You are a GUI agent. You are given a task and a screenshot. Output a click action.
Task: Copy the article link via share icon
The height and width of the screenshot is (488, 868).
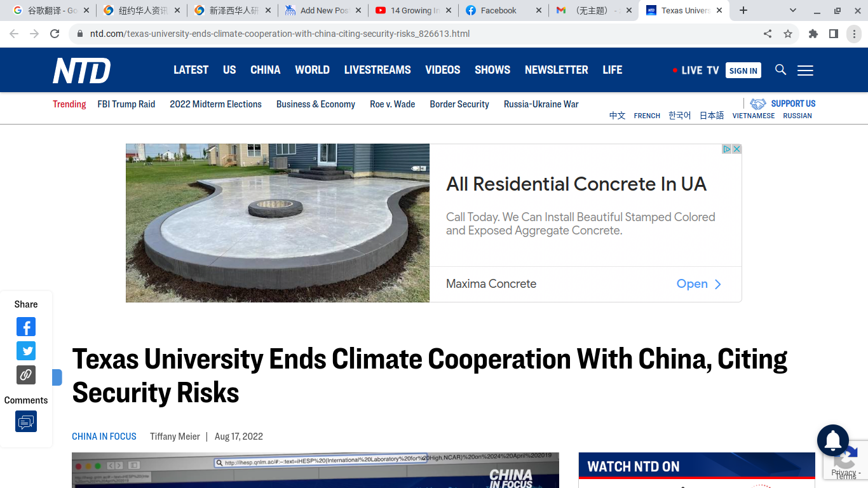[x=25, y=374]
